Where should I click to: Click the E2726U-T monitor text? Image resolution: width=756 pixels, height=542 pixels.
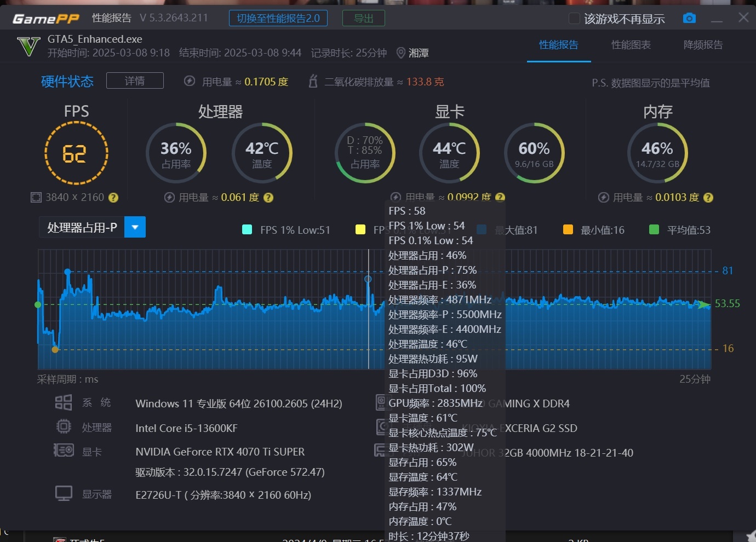[223, 495]
